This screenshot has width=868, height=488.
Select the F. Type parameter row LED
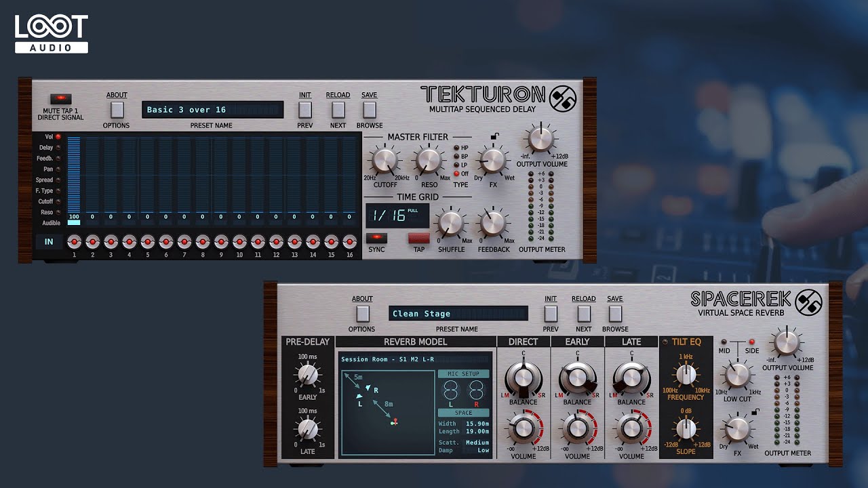58,191
